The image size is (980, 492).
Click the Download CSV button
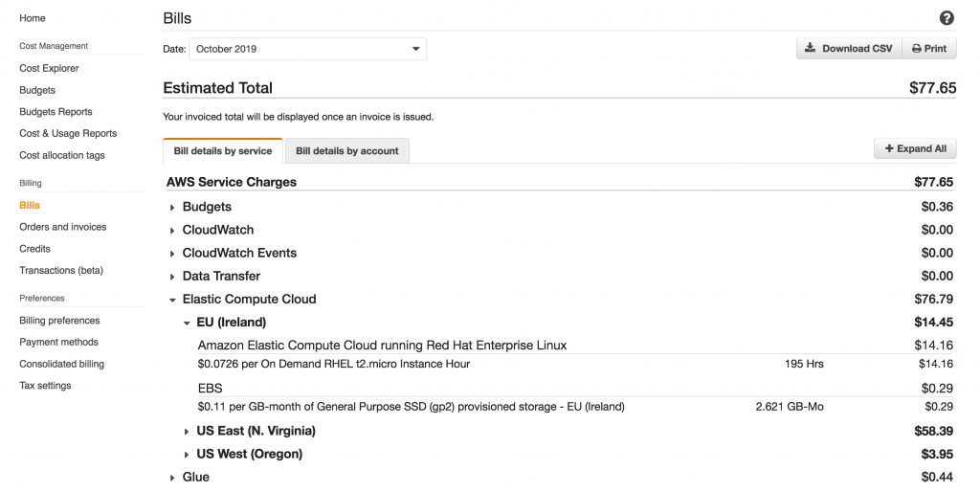[x=849, y=48]
